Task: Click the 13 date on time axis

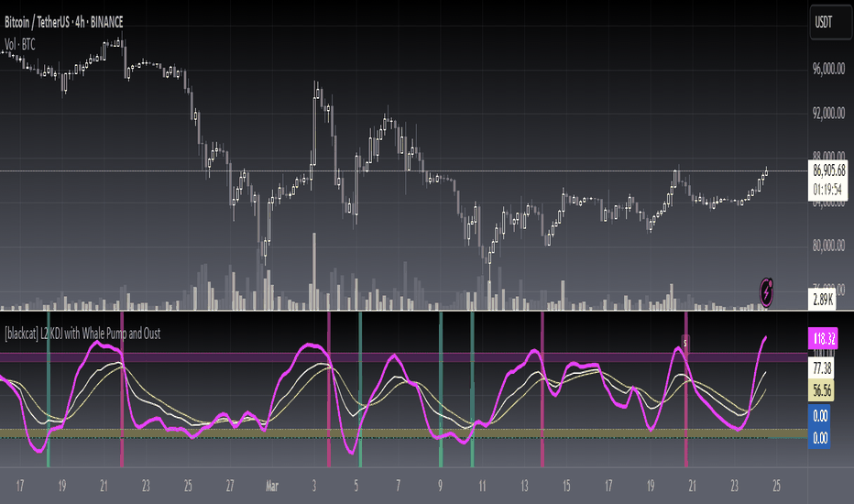Action: [x=524, y=486]
